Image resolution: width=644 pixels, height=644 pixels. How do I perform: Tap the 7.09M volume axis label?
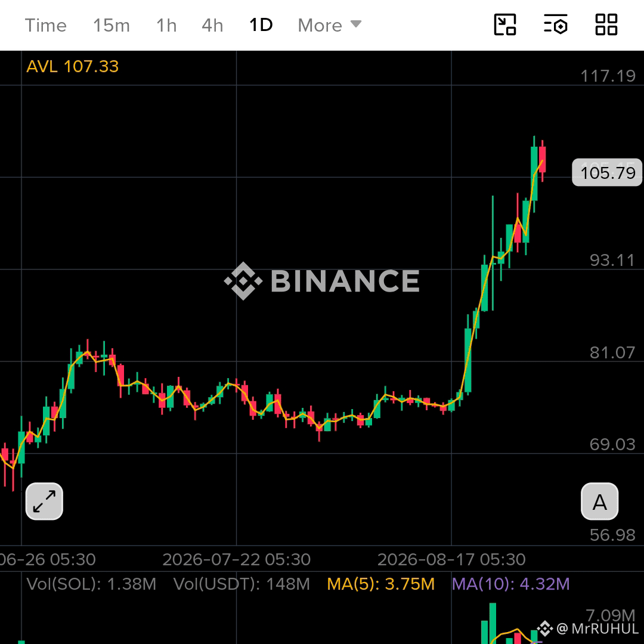point(611,615)
